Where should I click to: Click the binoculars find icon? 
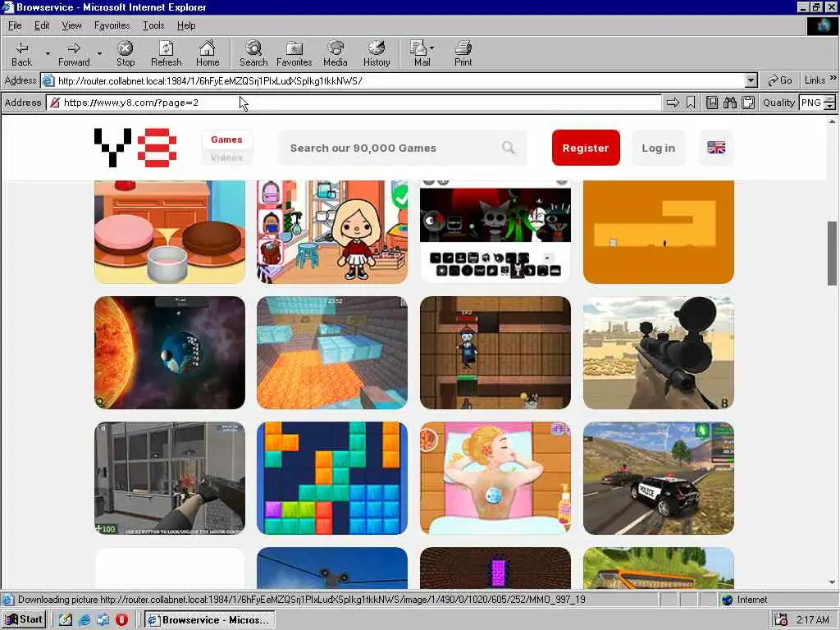[x=729, y=103]
